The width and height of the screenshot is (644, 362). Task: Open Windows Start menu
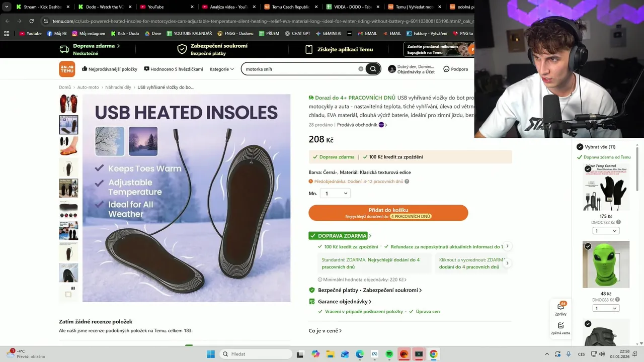(x=211, y=354)
